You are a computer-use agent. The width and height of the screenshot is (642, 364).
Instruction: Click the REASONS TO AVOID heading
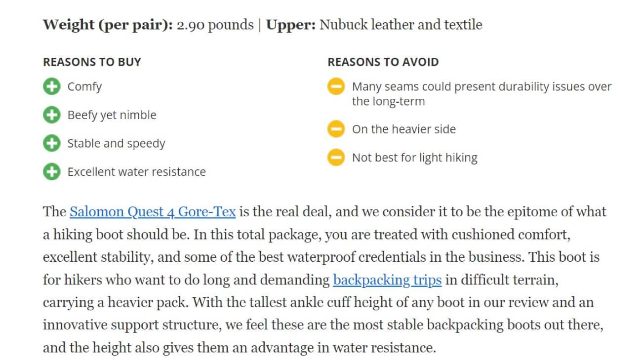(383, 62)
